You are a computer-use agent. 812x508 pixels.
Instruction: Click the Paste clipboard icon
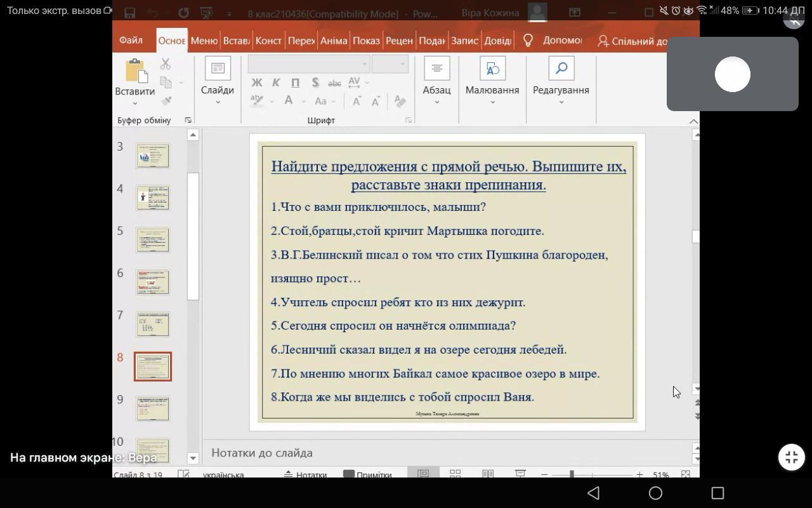[x=135, y=71]
